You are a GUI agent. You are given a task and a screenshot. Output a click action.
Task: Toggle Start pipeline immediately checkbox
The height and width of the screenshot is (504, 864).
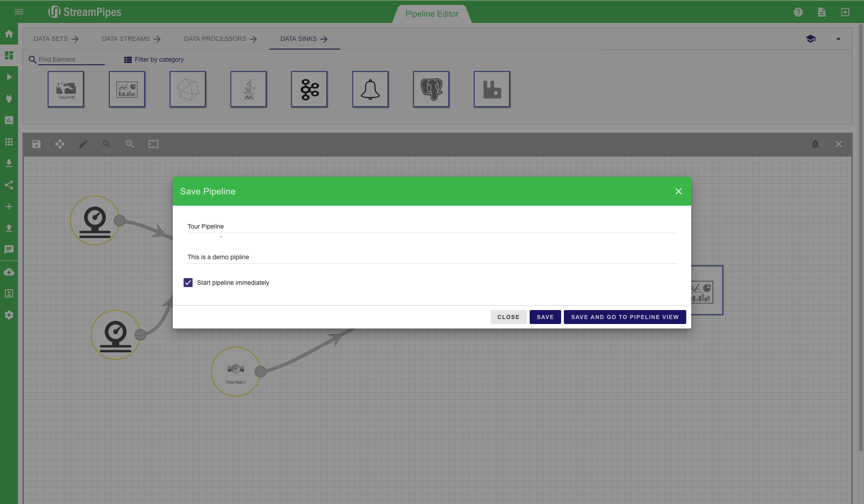pyautogui.click(x=188, y=283)
